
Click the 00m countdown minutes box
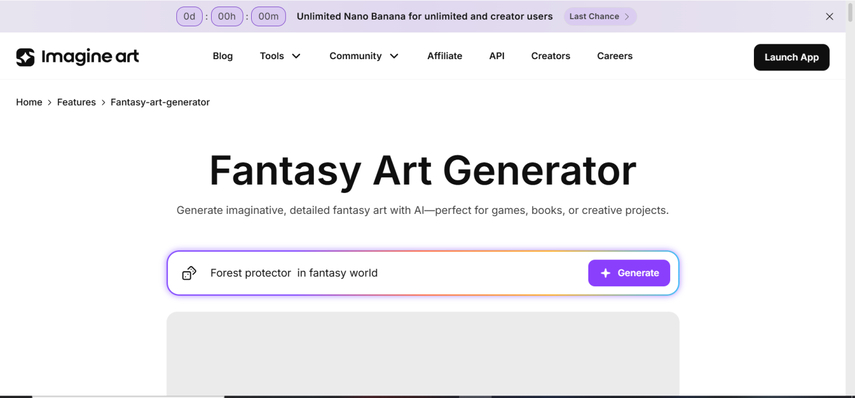tap(268, 16)
